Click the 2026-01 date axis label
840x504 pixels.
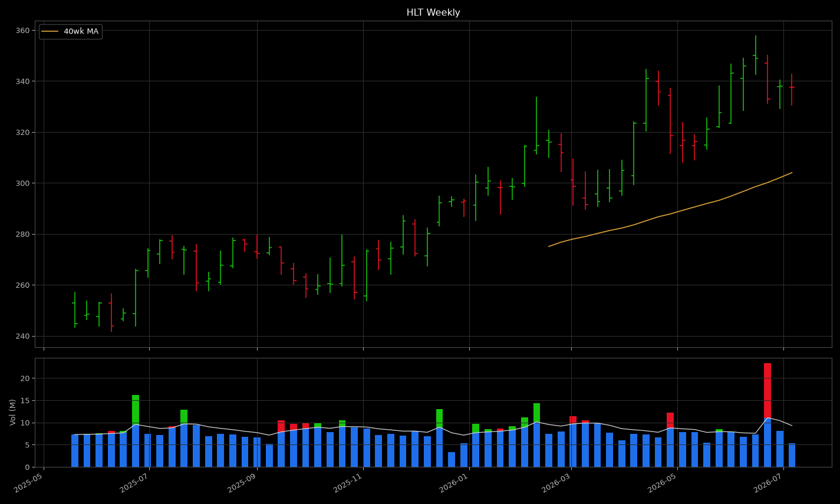coord(455,482)
